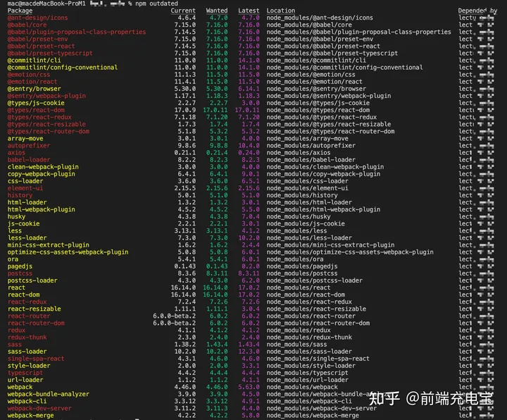This screenshot has height=420, width=507.
Task: Click the "npm outdated" command text
Action: pos(156,4)
